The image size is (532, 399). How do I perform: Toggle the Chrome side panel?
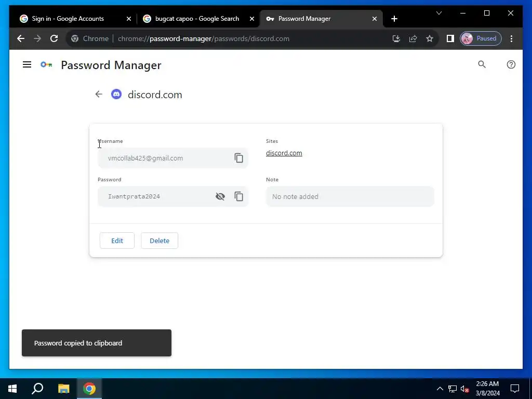450,38
